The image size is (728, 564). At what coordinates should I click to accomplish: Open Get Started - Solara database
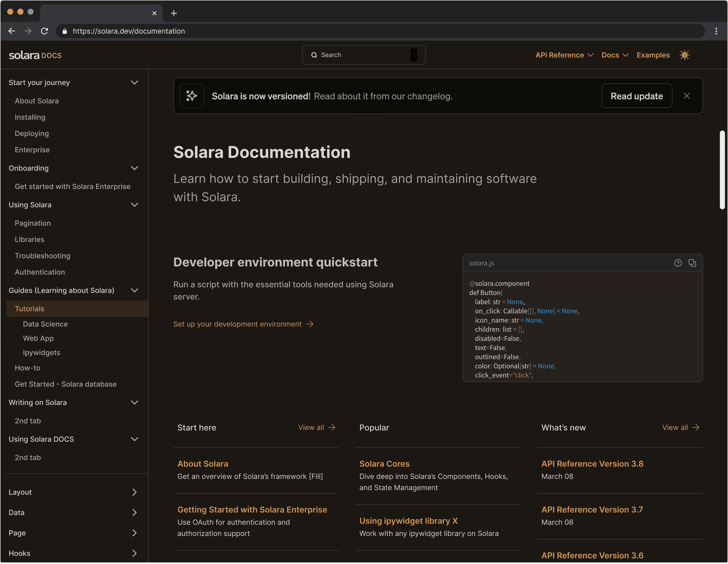coord(66,384)
